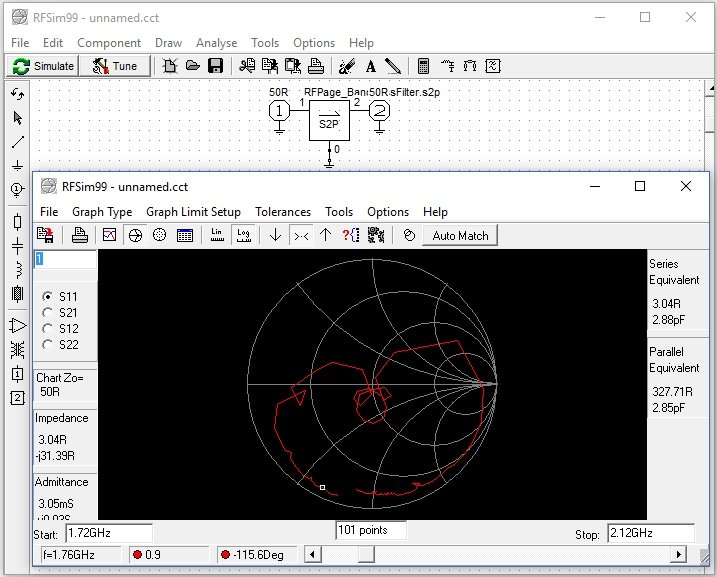Image resolution: width=717 pixels, height=577 pixels.
Task: Click the Simulate button
Action: [x=43, y=66]
